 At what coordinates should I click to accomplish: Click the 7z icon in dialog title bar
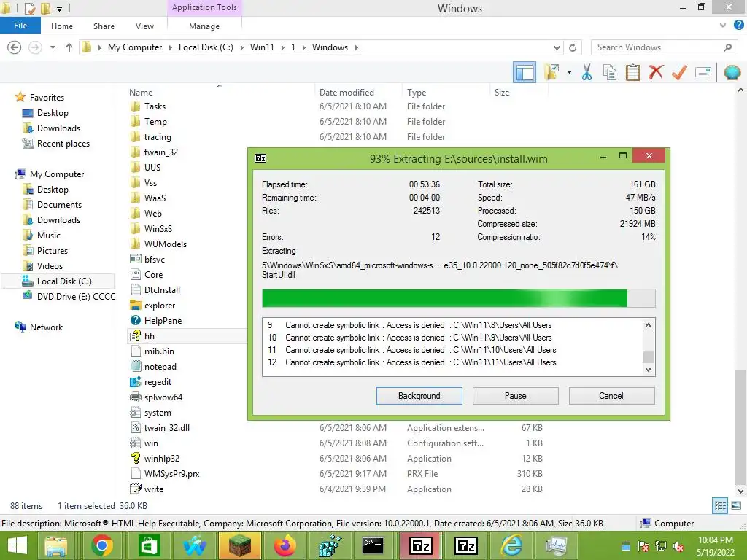(x=260, y=158)
